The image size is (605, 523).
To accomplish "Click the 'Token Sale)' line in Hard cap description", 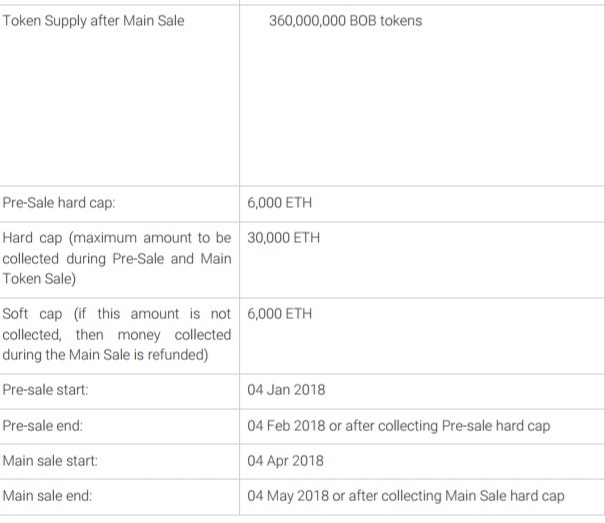I will click(x=38, y=279).
